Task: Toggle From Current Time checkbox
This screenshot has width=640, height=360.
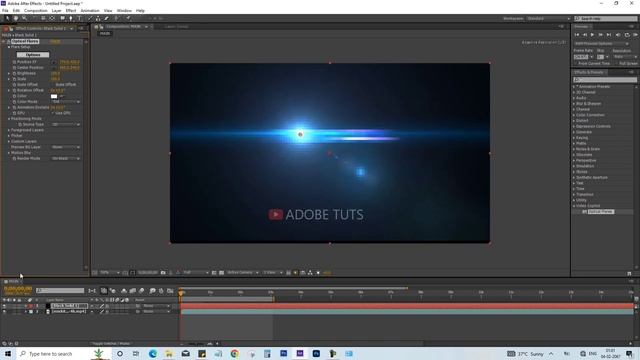Action: pos(576,64)
